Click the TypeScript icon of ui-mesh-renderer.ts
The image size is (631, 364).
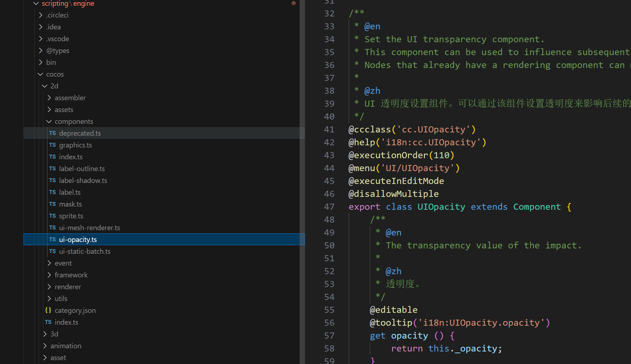click(x=53, y=228)
